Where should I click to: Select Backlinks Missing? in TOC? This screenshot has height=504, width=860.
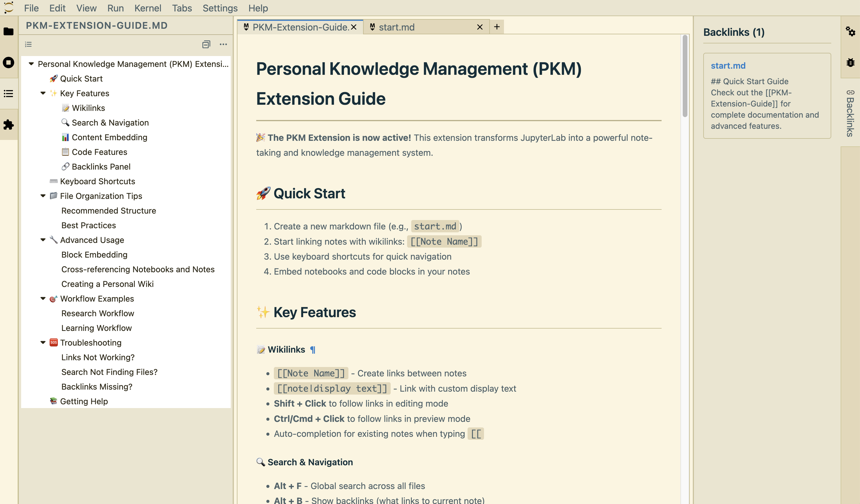click(x=97, y=386)
